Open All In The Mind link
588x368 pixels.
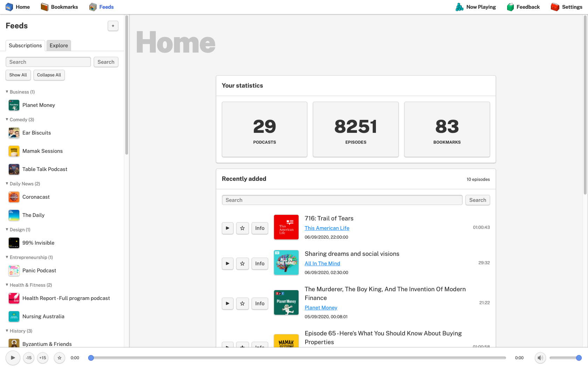coord(322,264)
